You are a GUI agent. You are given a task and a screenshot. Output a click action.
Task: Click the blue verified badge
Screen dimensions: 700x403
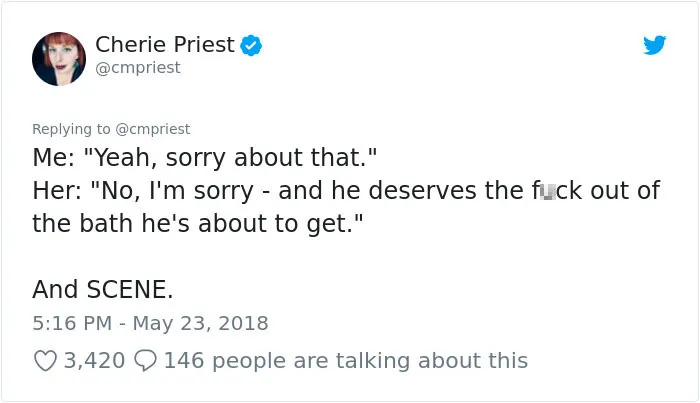pos(251,45)
